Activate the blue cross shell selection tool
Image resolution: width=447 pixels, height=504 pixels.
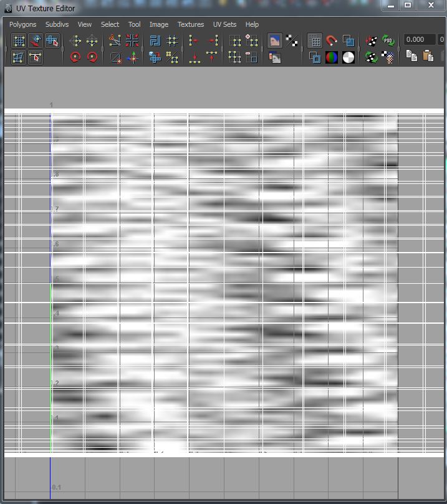pos(52,41)
